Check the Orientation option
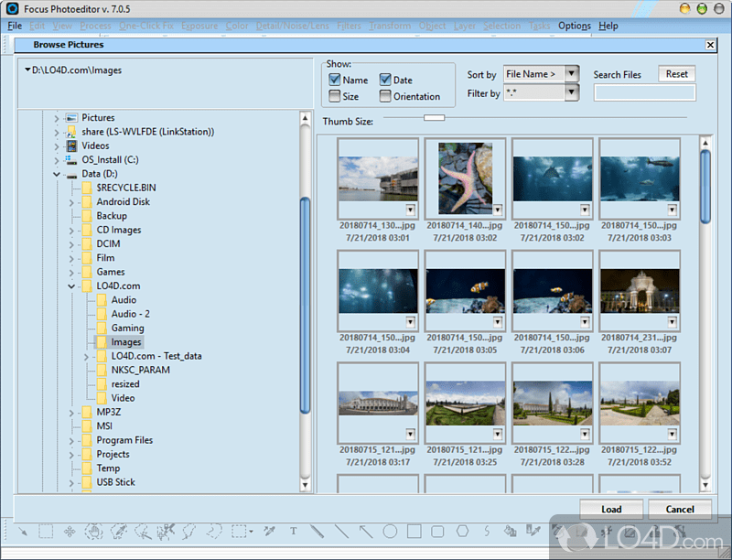The width and height of the screenshot is (732, 560). pos(386,96)
